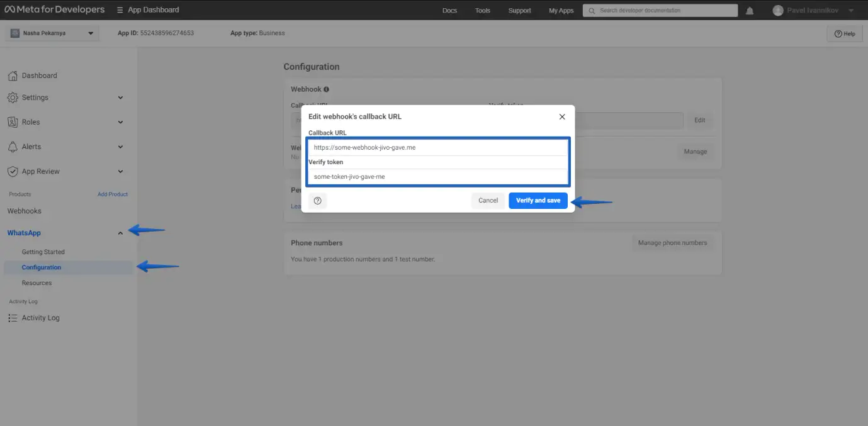Open Docs in top navigation
Image resolution: width=868 pixels, height=426 pixels.
click(x=449, y=11)
